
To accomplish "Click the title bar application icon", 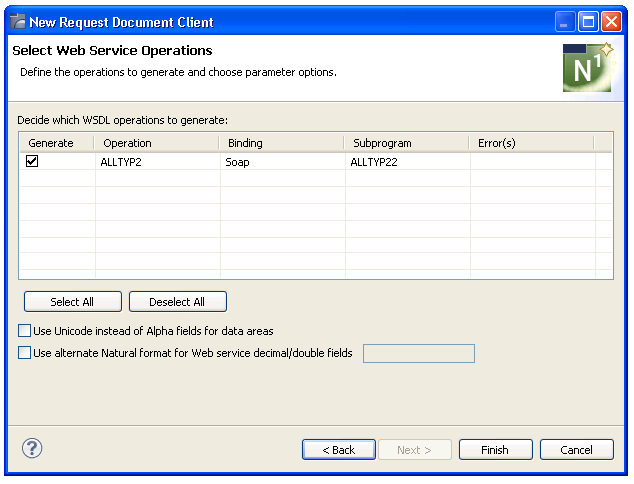I will 17,21.
